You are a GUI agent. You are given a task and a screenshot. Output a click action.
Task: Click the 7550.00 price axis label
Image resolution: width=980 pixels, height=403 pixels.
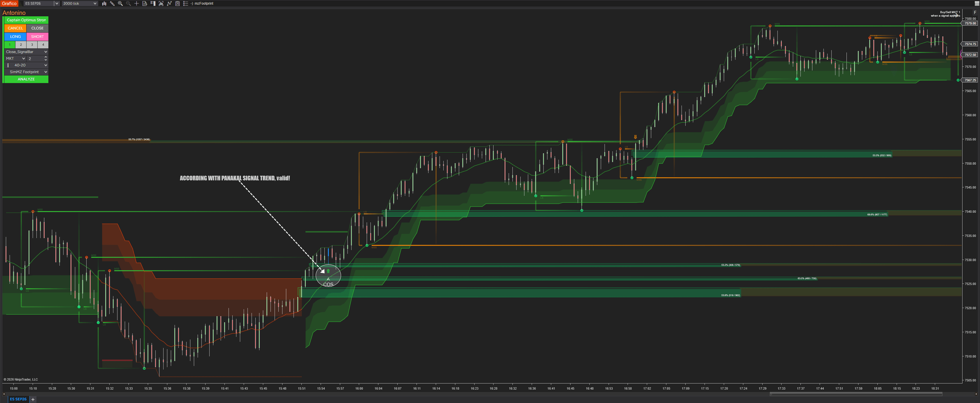pos(970,163)
